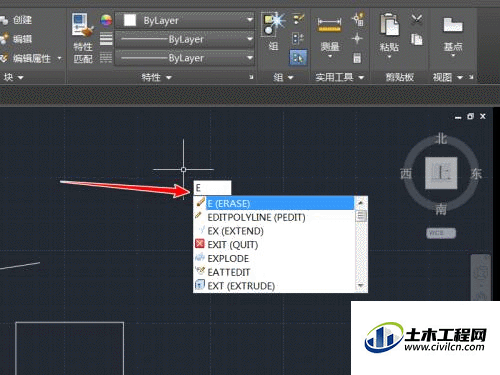Click the 编辑 block editor icon
Image resolution: width=500 pixels, height=375 pixels.
point(4,39)
